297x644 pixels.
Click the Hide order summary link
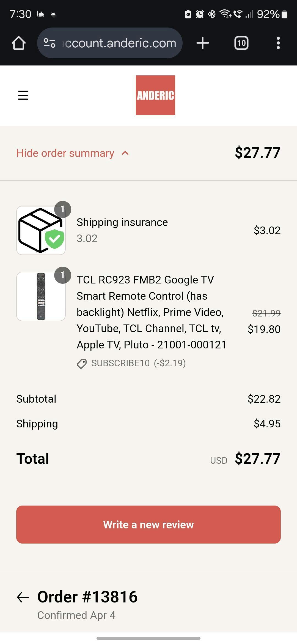(x=65, y=153)
